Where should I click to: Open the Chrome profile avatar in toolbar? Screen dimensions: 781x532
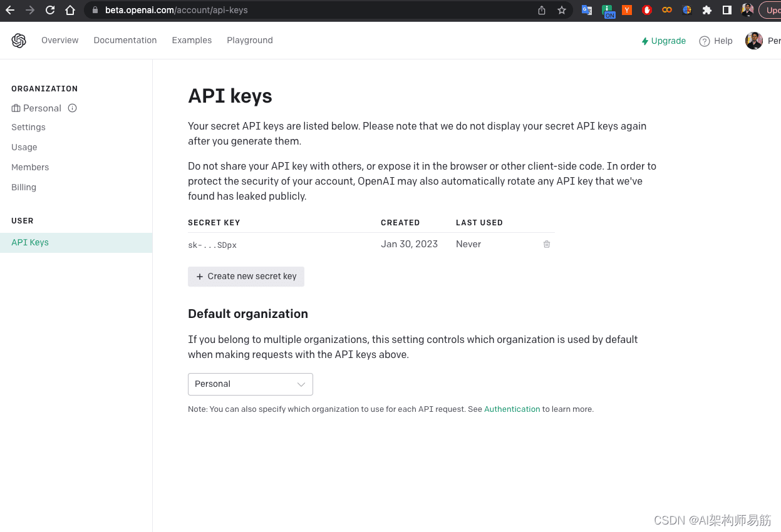[x=747, y=10]
